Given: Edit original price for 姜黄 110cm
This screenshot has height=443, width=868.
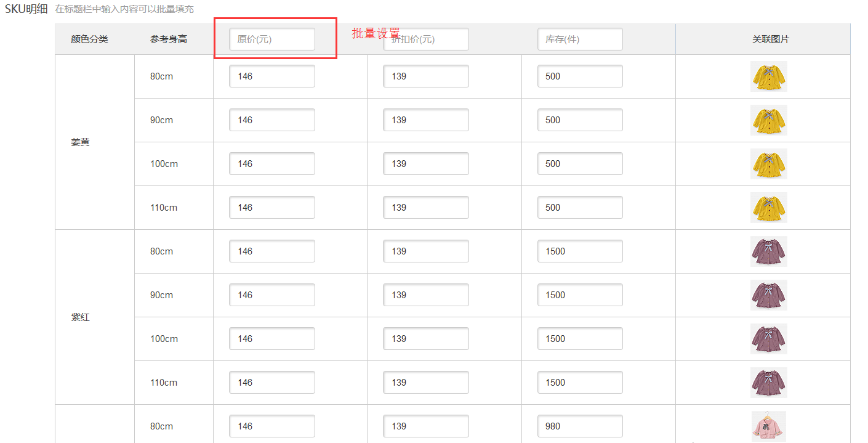Looking at the screenshot, I should point(271,208).
